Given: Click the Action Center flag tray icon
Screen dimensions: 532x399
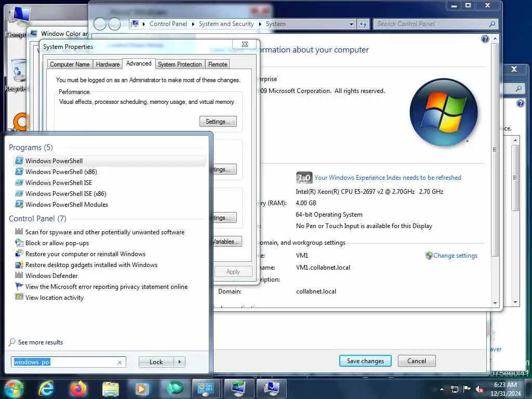Looking at the screenshot, I should point(467,389).
